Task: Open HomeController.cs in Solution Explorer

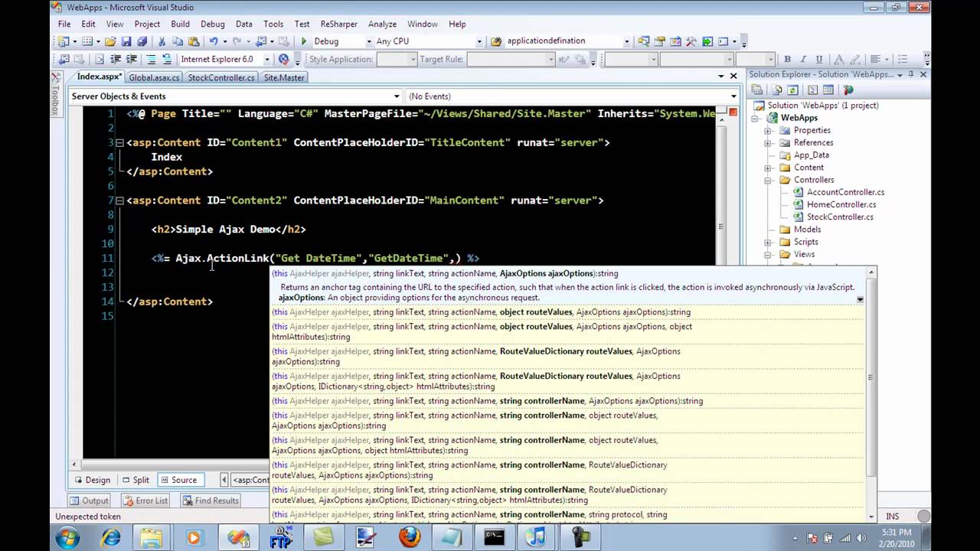Action: pos(840,204)
